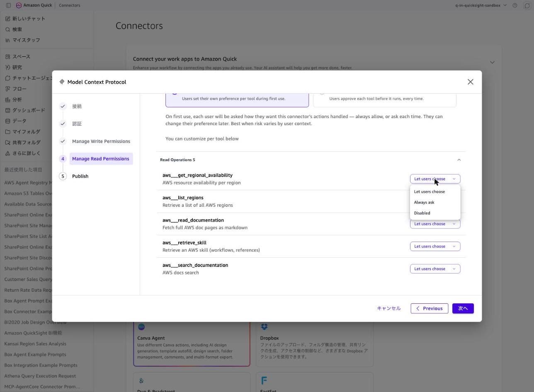534x392 pixels.
Task: Open the q-in-quicksight-sandbox account dropdown
Action: coord(481,5)
